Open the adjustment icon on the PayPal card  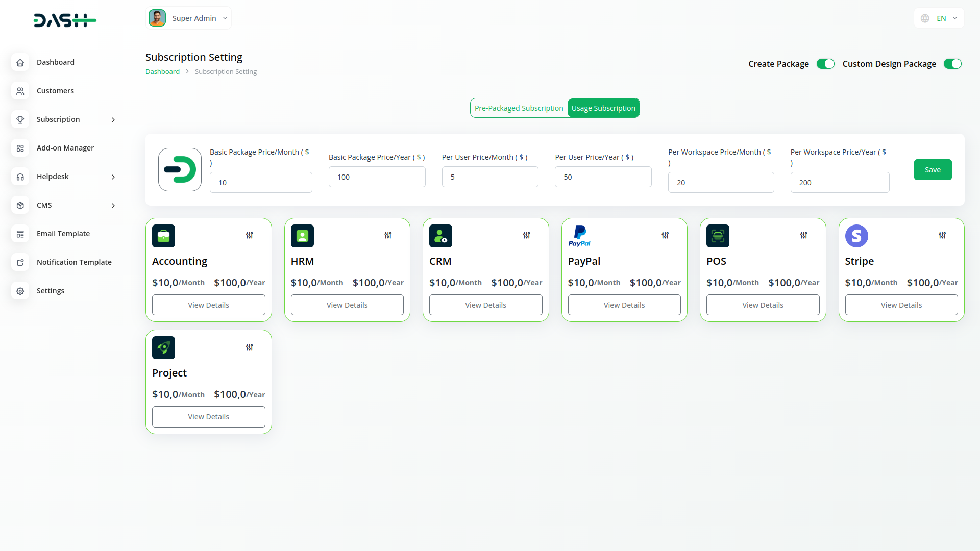665,235
